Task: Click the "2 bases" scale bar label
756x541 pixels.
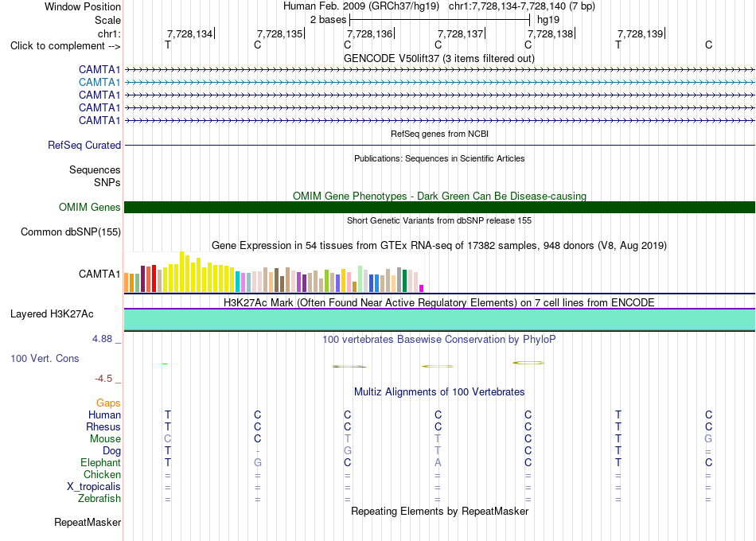Action: pyautogui.click(x=329, y=20)
